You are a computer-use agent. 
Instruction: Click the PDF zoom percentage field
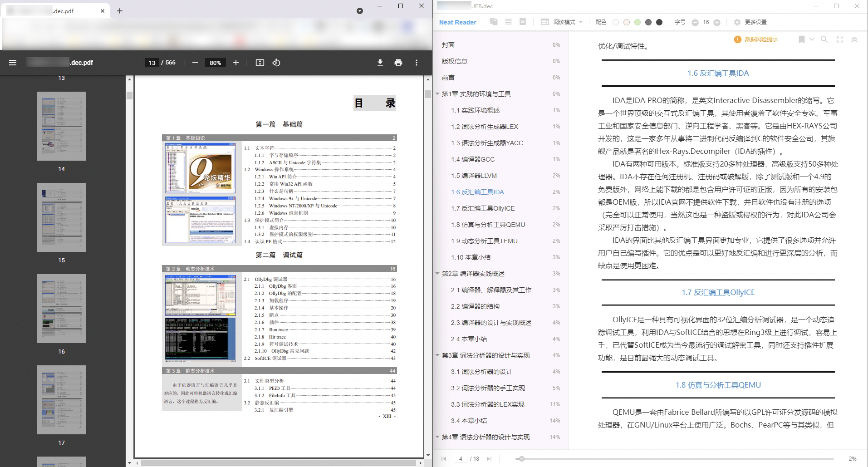tap(216, 63)
